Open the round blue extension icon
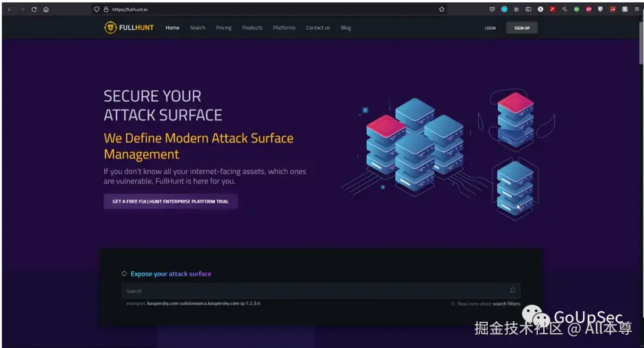 (504, 9)
